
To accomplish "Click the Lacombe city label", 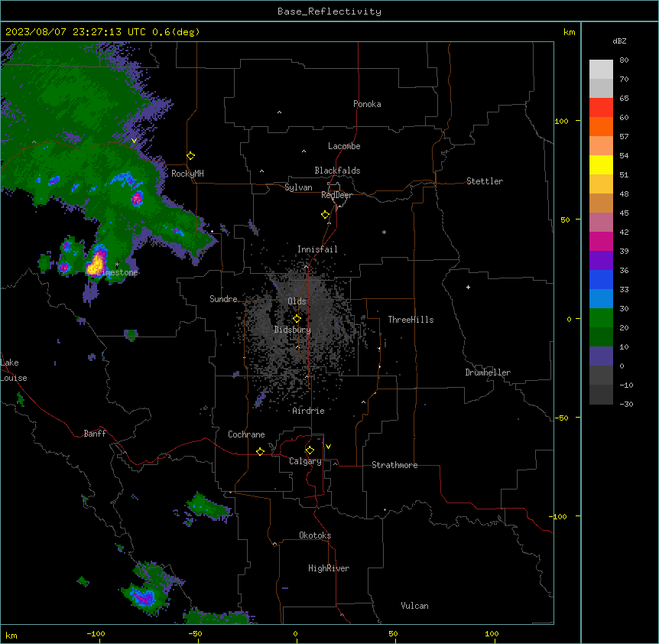I will 344,146.
